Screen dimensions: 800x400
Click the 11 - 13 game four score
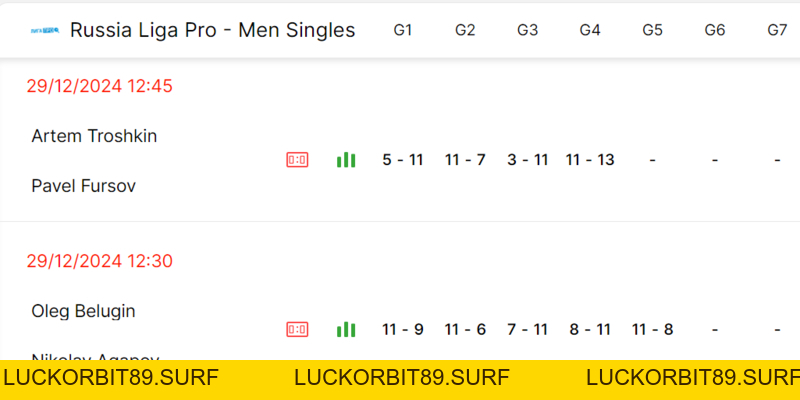pyautogui.click(x=590, y=160)
